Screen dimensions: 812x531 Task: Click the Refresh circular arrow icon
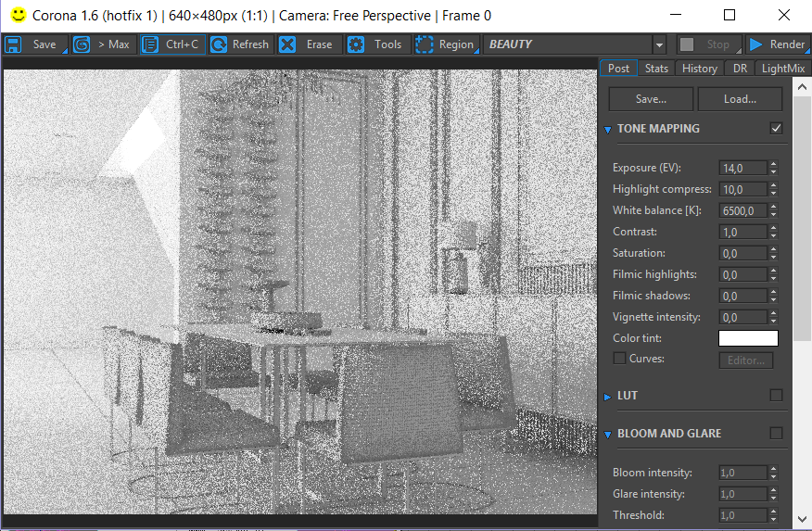(219, 44)
